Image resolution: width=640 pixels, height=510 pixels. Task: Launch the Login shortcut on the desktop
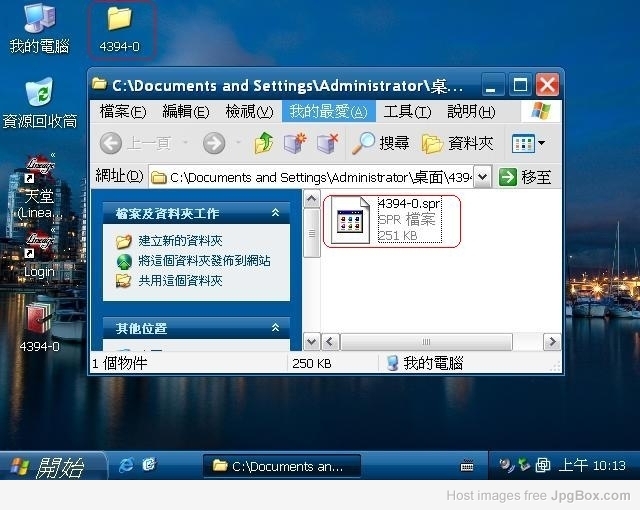click(x=39, y=243)
